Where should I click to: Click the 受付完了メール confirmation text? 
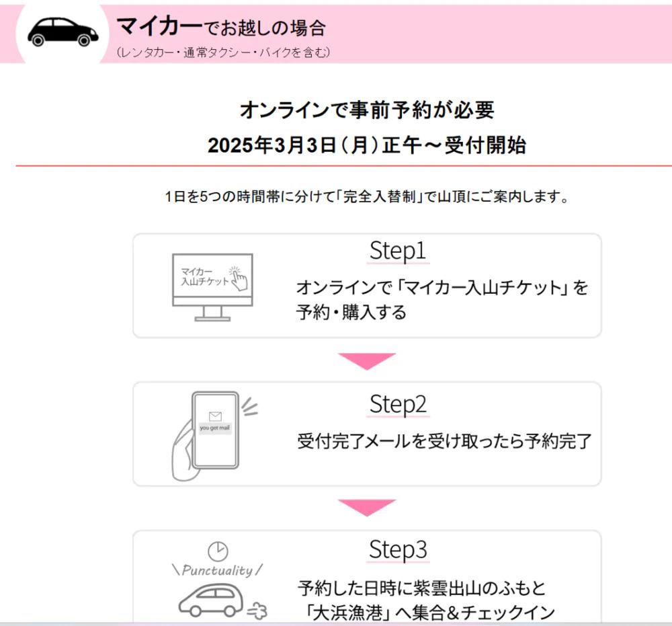444,441
